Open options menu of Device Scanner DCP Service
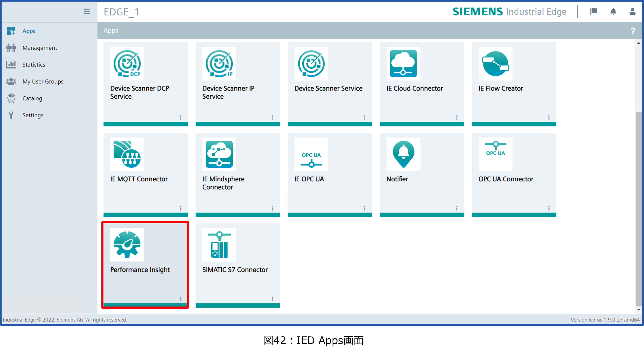This screenshot has height=354, width=644. [181, 117]
